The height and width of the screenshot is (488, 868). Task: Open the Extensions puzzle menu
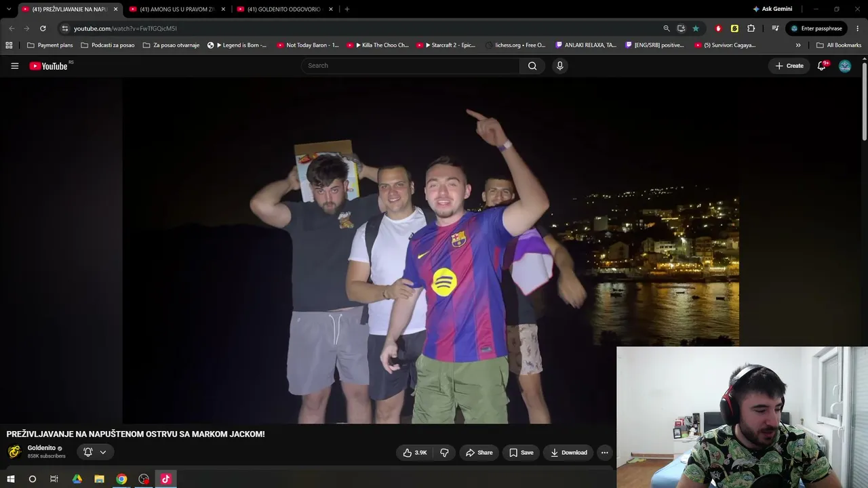click(751, 28)
